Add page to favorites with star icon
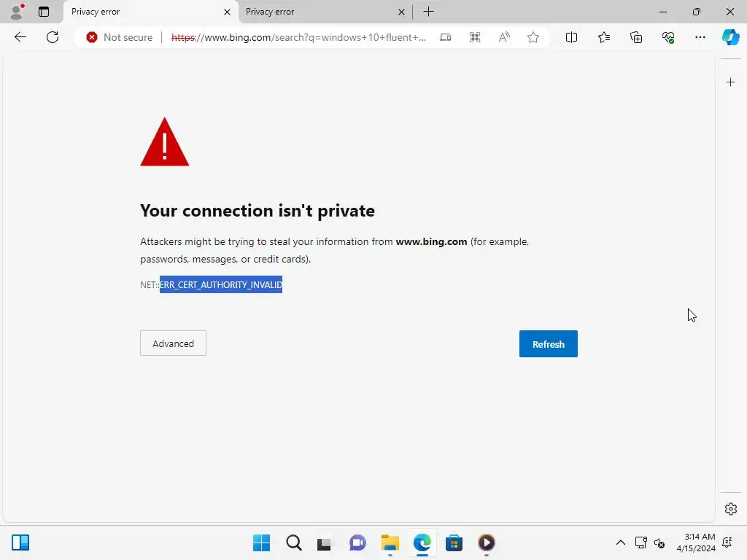 click(533, 37)
